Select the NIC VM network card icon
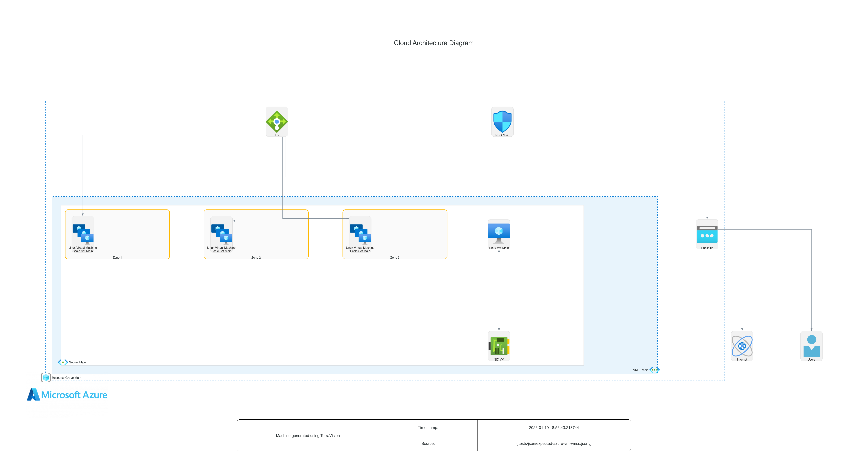 click(499, 346)
